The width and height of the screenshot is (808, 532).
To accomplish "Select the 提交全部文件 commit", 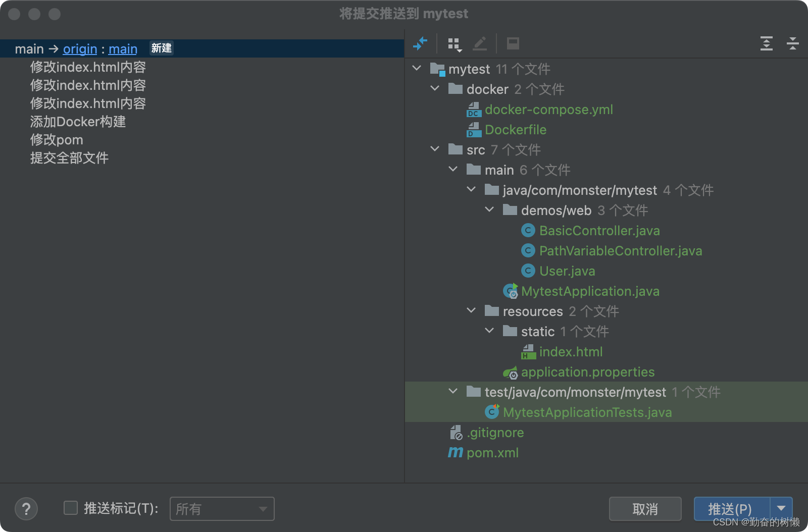I will click(x=69, y=158).
